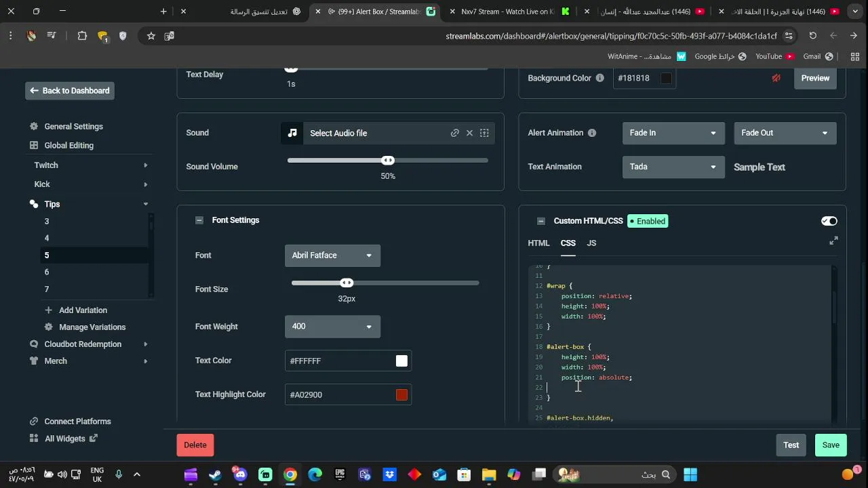Click the Merch shirt icon
868x488 pixels.
(34, 361)
